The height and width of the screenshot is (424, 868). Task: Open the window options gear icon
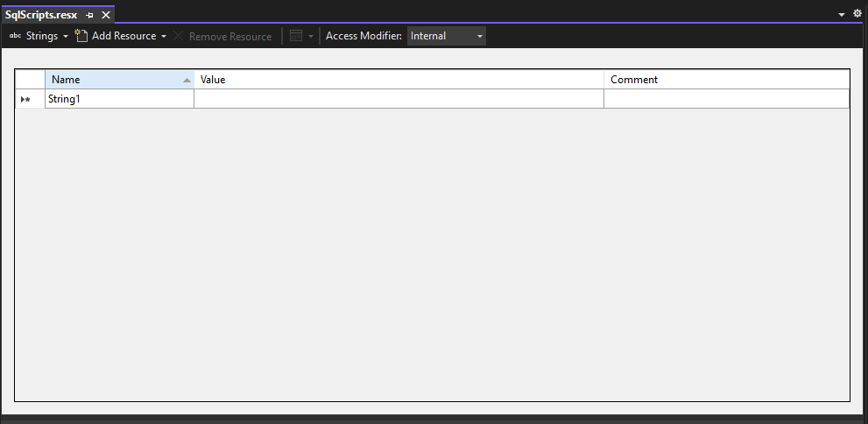click(x=857, y=14)
